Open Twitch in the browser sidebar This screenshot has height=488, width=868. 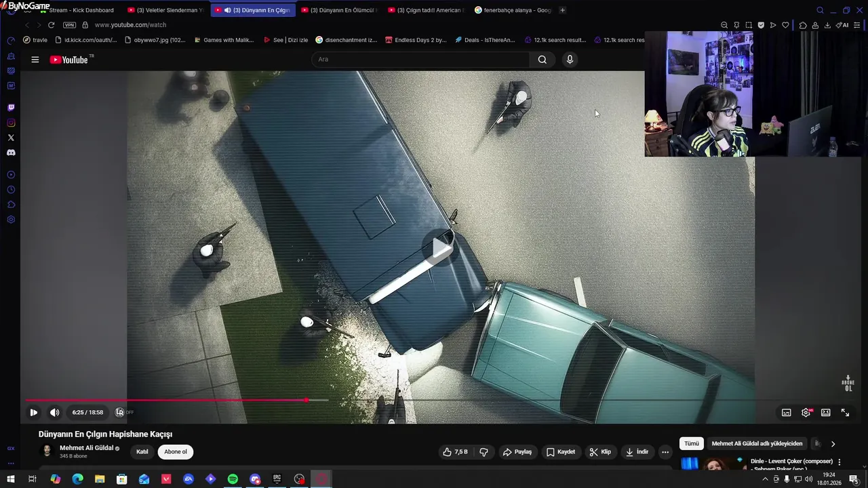tap(11, 108)
